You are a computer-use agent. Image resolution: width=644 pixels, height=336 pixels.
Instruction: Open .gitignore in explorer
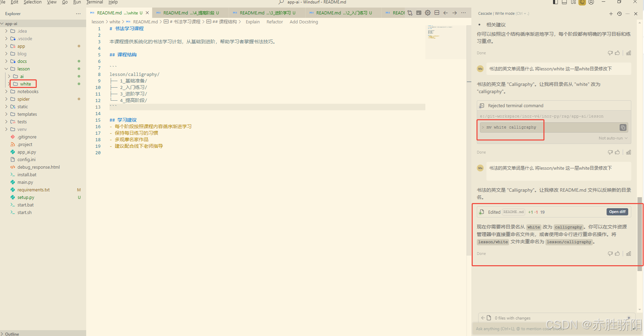(27, 137)
